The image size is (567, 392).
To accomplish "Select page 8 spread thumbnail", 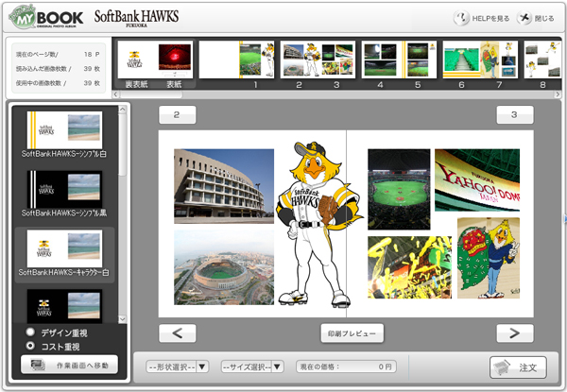I will pyautogui.click(x=542, y=60).
